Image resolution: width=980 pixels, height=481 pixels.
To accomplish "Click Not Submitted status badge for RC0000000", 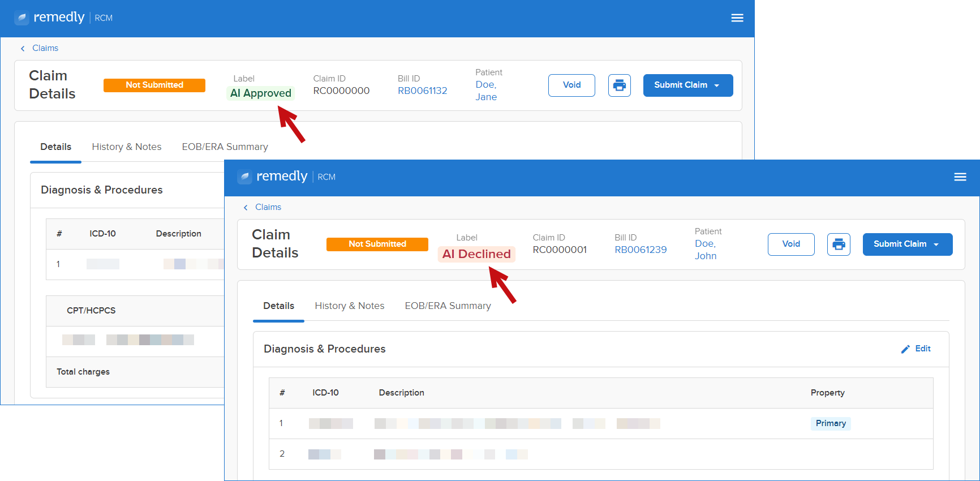I will click(x=154, y=85).
